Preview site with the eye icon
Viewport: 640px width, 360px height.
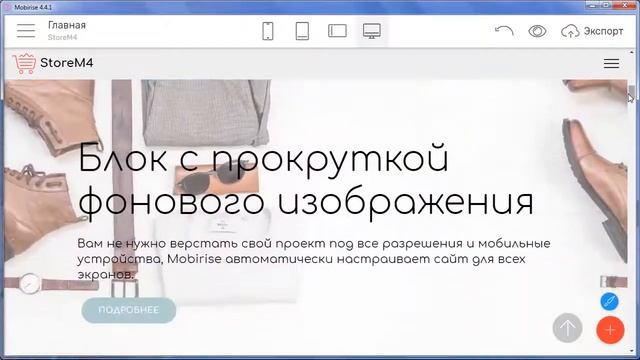click(537, 31)
